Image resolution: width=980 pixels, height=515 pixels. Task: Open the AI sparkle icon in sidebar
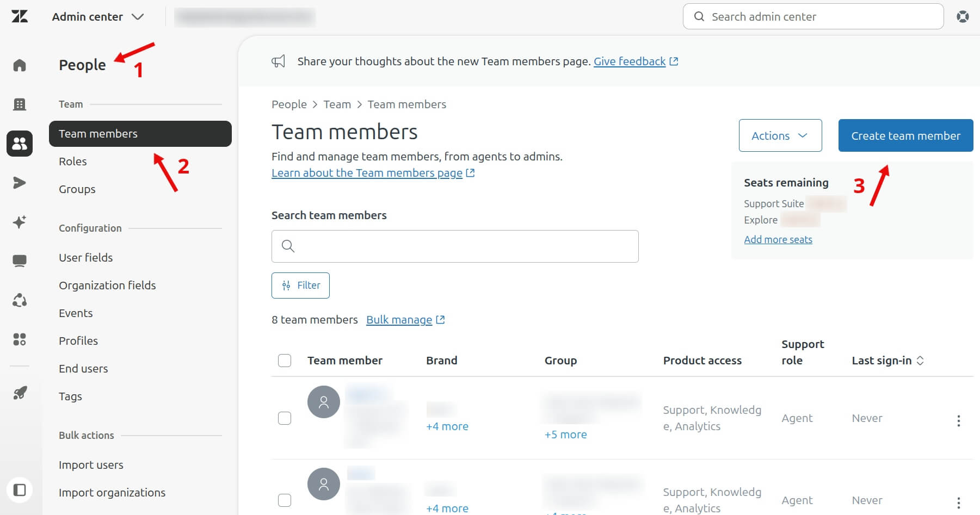pos(20,222)
